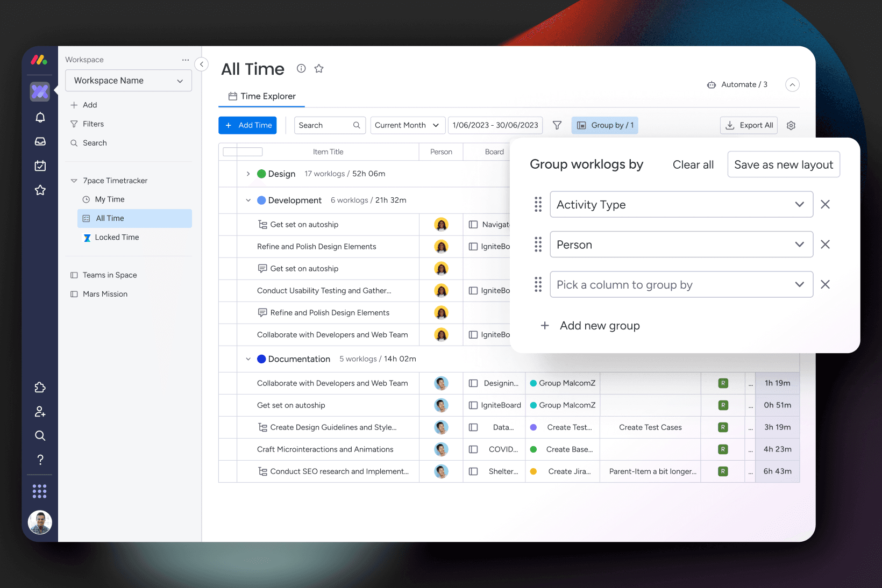The image size is (882, 588).
Task: Click Automate / 3 button
Action: click(737, 84)
